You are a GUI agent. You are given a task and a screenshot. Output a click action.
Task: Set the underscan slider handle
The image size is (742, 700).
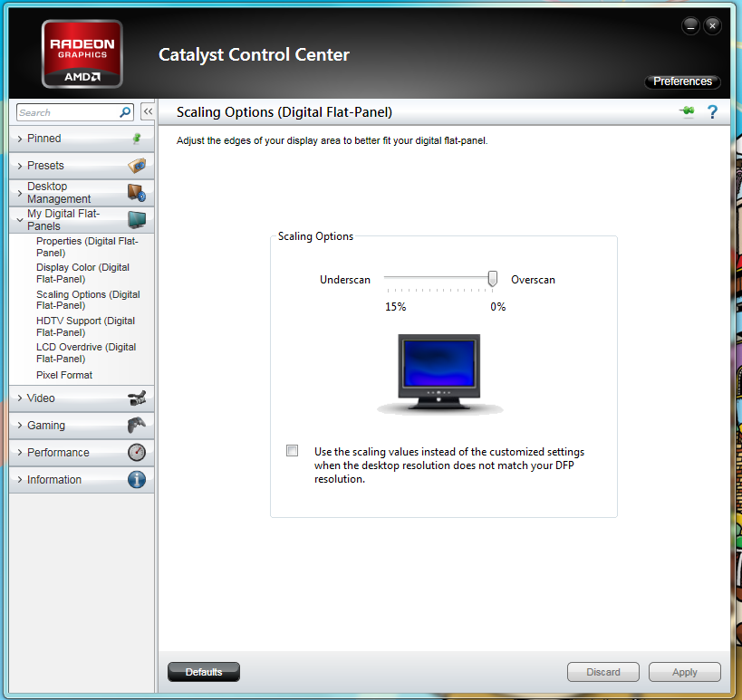(492, 278)
